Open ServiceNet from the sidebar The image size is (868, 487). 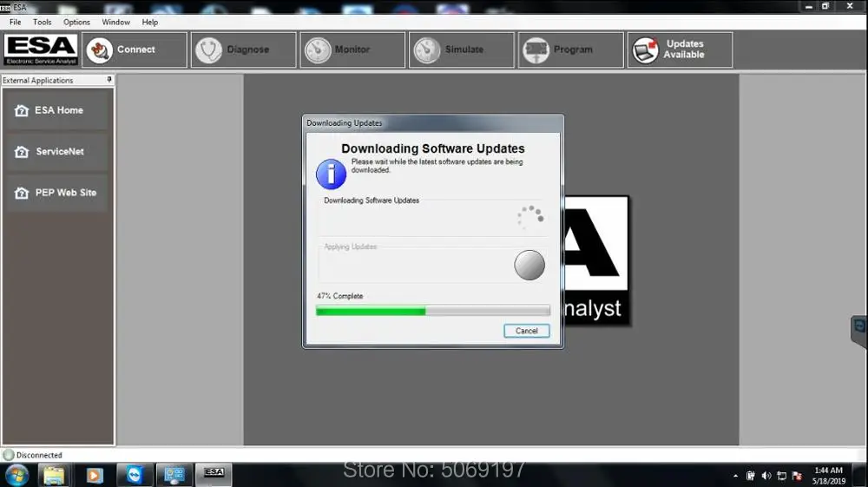(x=57, y=151)
